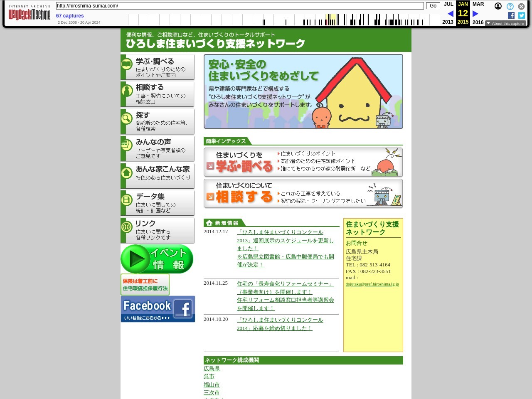The height and width of the screenshot is (399, 532).
Task: Share capture via Twitter toolbar icon
Action: [522, 15]
